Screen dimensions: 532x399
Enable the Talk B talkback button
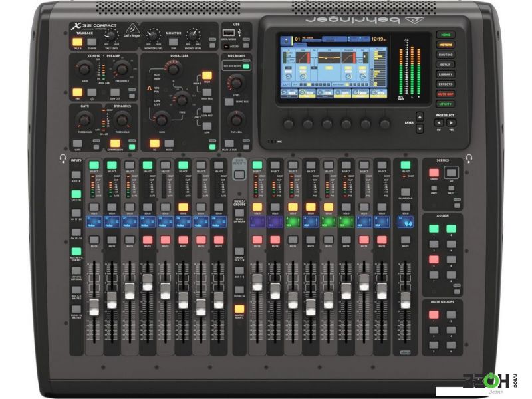(92, 42)
